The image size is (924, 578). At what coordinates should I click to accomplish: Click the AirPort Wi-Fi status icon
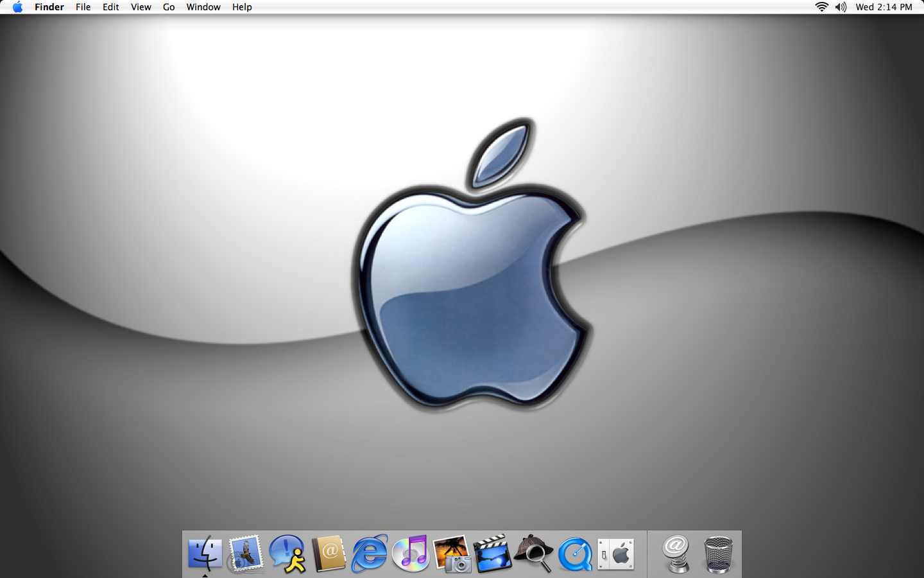click(821, 7)
